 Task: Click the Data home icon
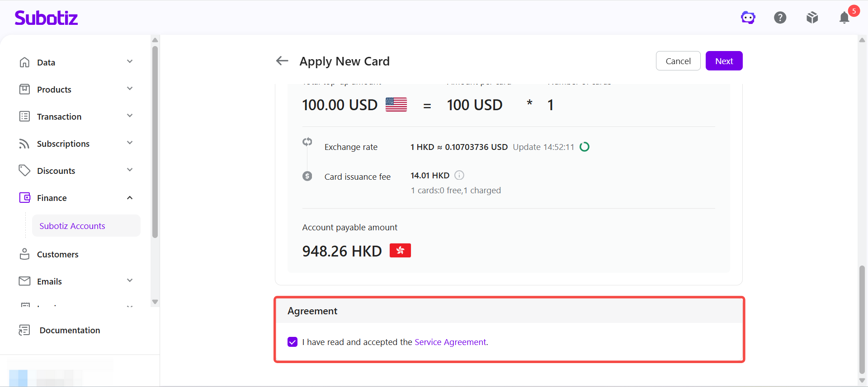point(24,62)
